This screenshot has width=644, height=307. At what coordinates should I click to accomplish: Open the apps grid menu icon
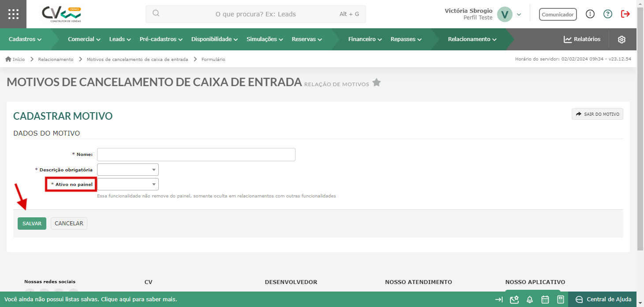(x=13, y=14)
